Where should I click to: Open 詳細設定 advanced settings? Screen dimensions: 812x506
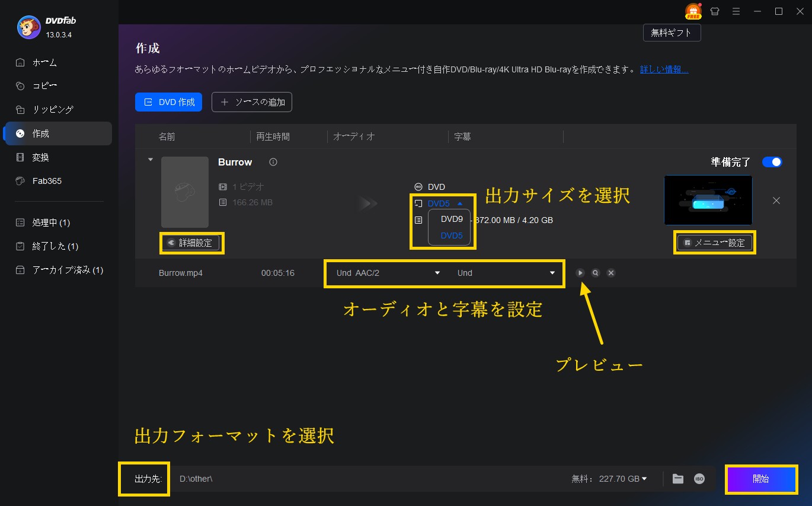[191, 243]
